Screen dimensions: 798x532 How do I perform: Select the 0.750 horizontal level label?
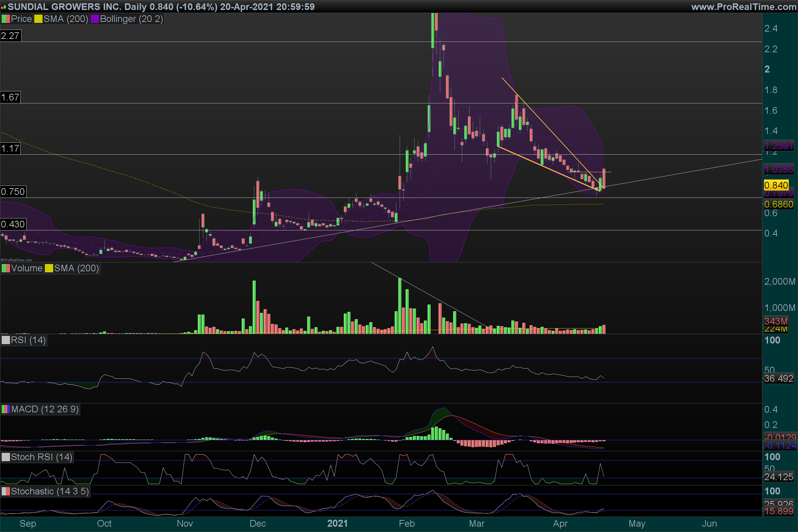13,192
